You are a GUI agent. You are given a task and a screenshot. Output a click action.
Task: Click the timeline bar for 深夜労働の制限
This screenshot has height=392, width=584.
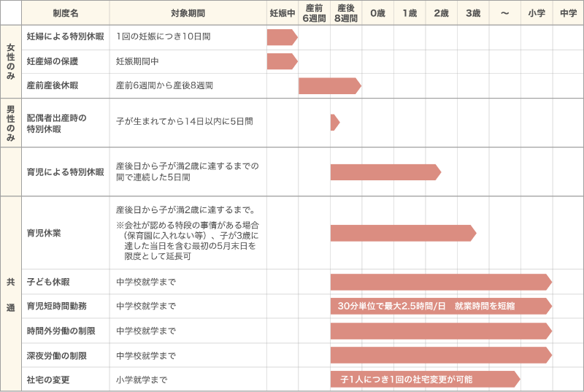[x=442, y=356]
